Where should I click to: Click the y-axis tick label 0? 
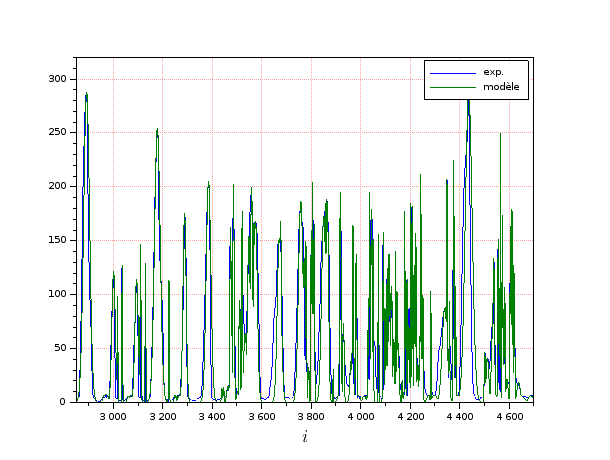point(63,402)
